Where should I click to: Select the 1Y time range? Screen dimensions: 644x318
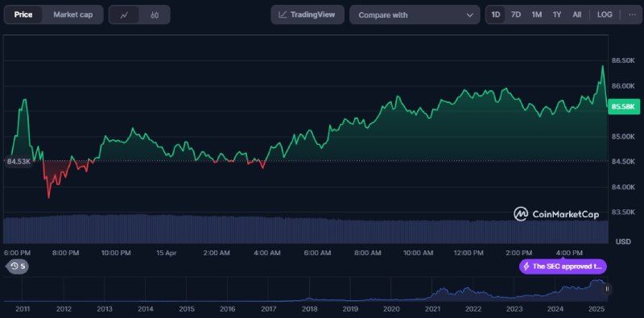(557, 14)
